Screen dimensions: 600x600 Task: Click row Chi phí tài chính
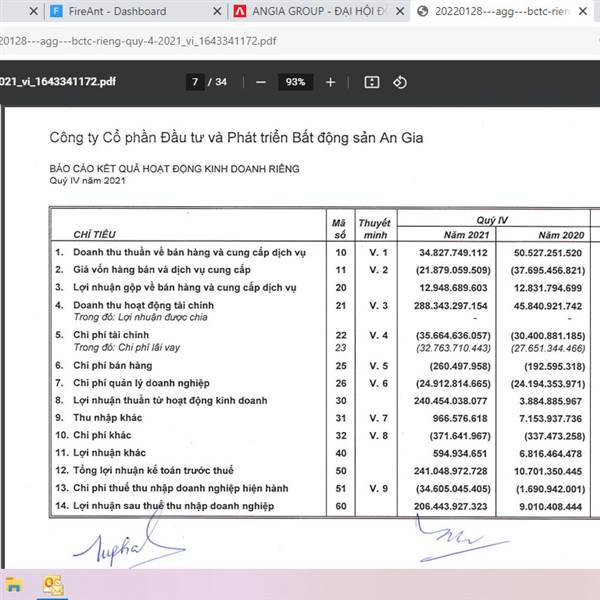102,335
